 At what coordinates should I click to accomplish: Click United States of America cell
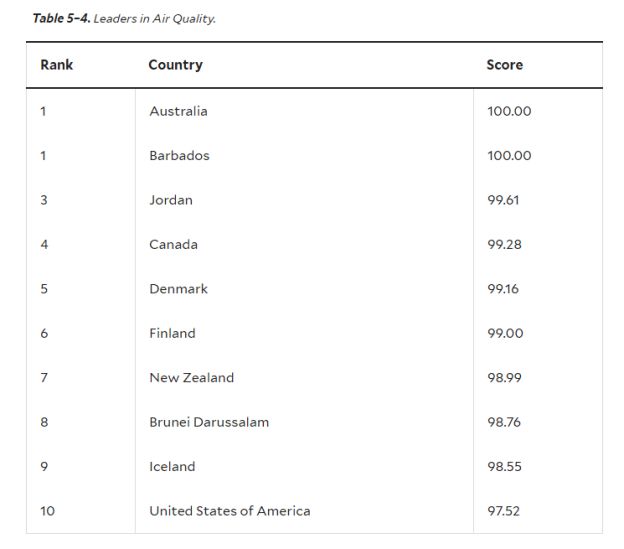[229, 511]
